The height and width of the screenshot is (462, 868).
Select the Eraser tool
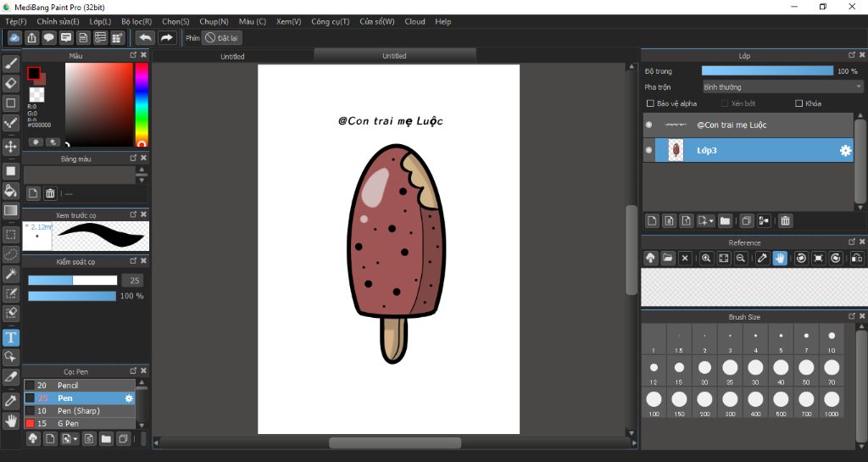click(x=10, y=84)
